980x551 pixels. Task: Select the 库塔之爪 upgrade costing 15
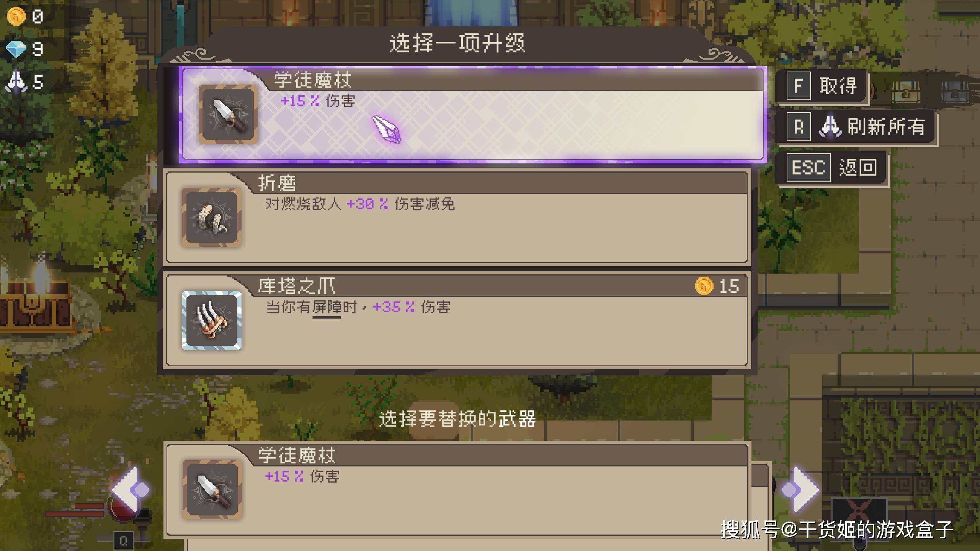click(457, 320)
